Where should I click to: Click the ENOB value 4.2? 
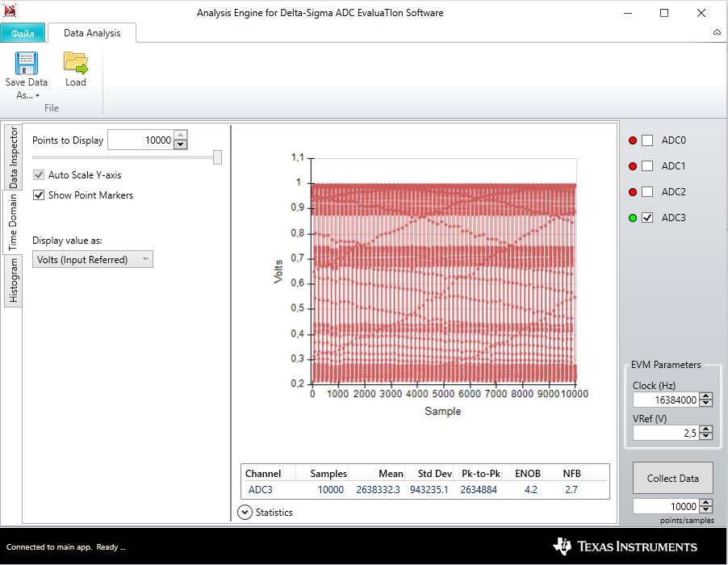tap(531, 490)
